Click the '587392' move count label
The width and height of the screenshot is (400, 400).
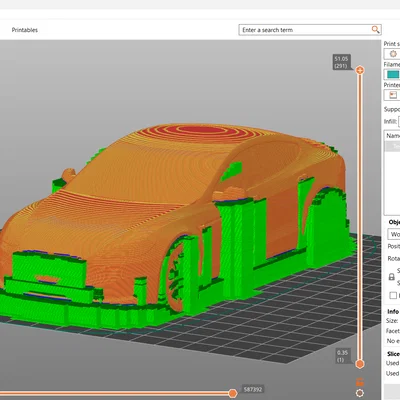coord(253,389)
